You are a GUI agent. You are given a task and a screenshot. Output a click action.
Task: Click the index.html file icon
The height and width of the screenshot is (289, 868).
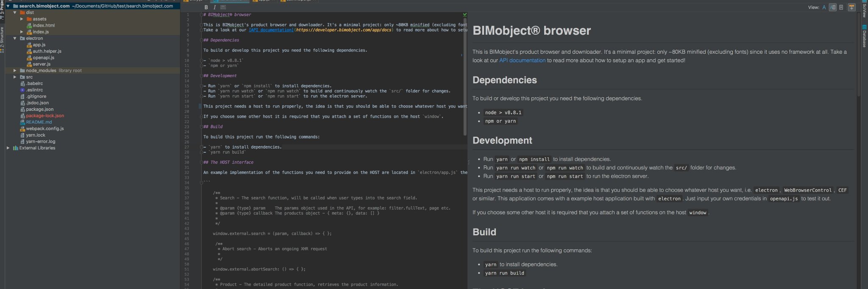tap(29, 25)
